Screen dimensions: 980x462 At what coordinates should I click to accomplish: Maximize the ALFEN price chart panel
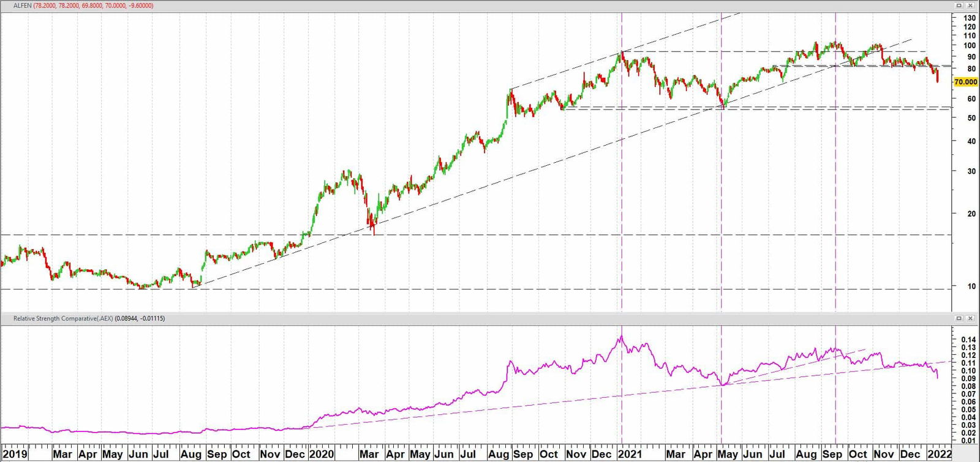point(959,6)
